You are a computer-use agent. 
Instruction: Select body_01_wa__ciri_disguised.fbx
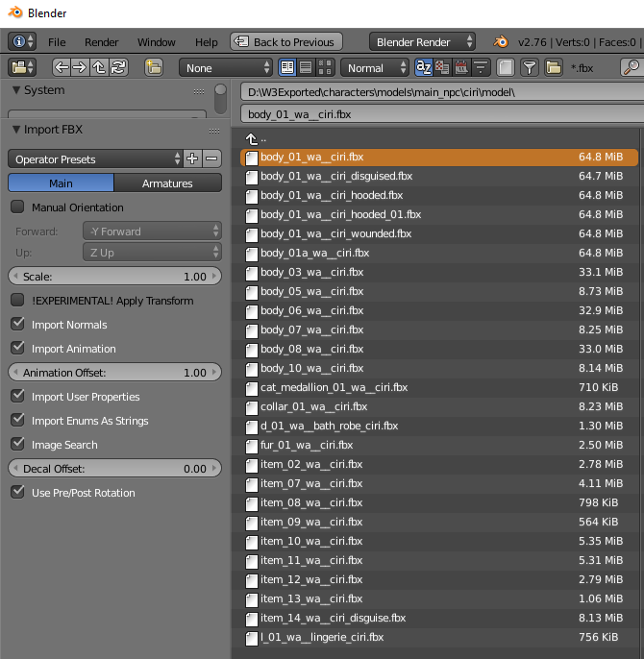point(439,176)
